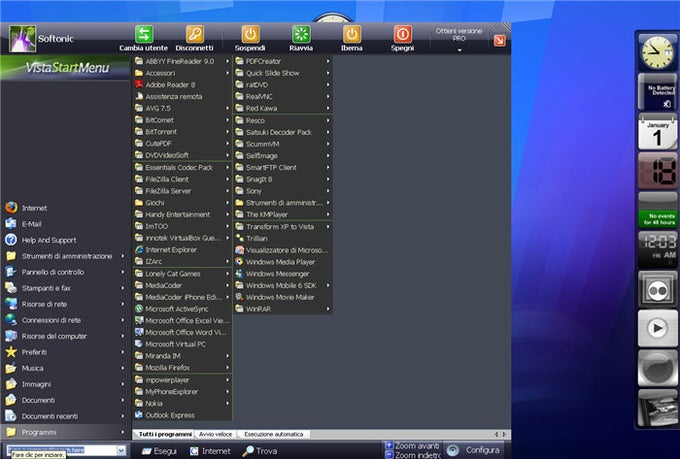680x459 pixels.
Task: Click the analog clock sidebar widget
Action: [x=657, y=53]
